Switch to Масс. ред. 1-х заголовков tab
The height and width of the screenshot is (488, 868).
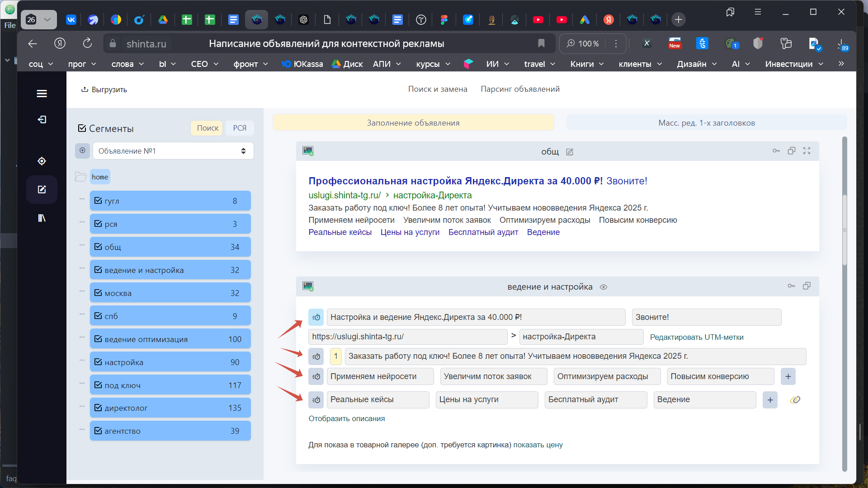[707, 123]
